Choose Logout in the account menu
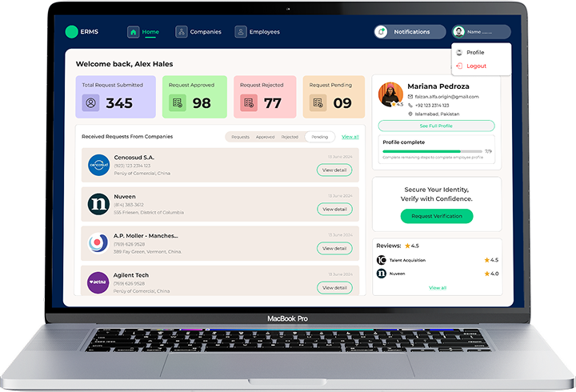The width and height of the screenshot is (576, 392). (476, 66)
